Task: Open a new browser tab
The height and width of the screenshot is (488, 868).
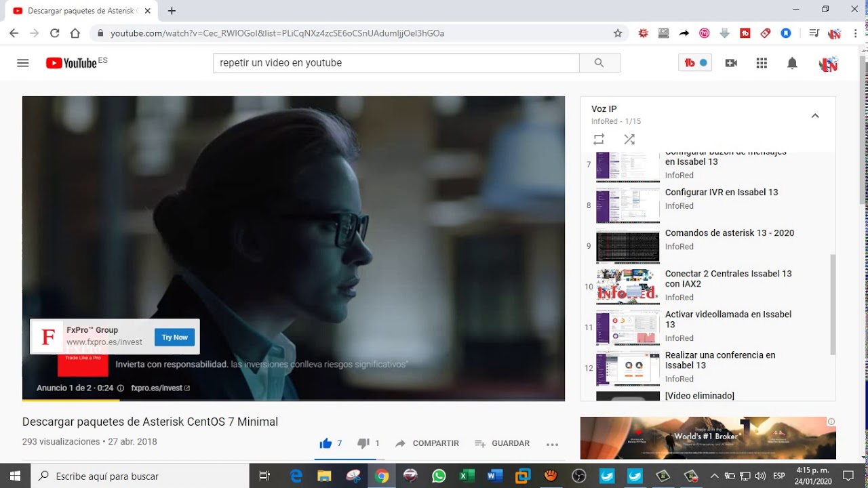Action: click(172, 11)
